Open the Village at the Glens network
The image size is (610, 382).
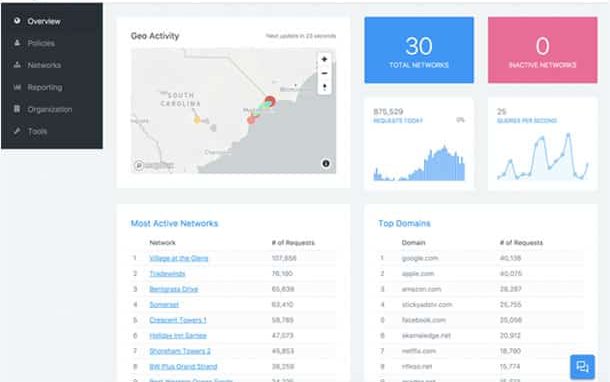(179, 258)
